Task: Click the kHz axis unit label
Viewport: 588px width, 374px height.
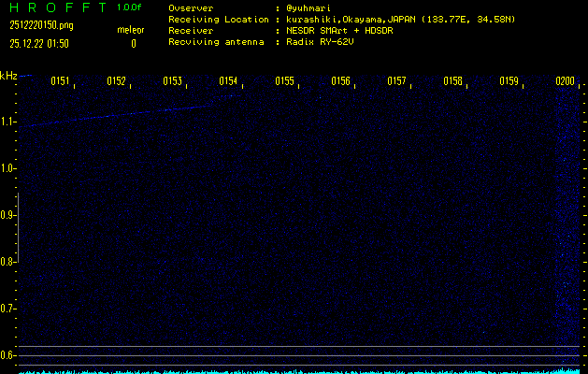Action: [x=8, y=75]
